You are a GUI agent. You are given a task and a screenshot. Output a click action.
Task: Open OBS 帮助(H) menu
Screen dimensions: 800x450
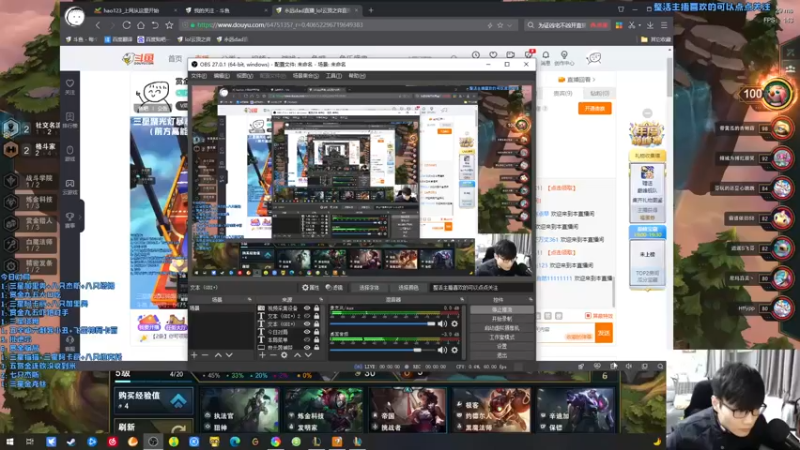click(x=357, y=76)
